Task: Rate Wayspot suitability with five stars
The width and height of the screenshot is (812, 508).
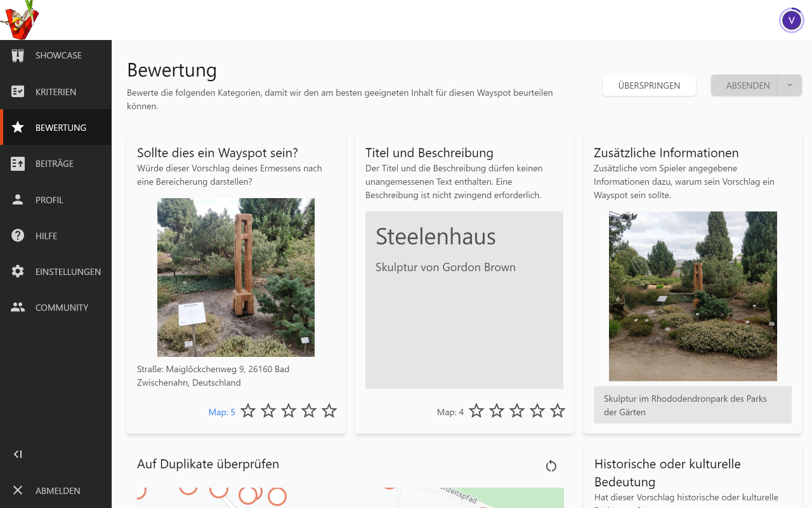Action: click(329, 411)
